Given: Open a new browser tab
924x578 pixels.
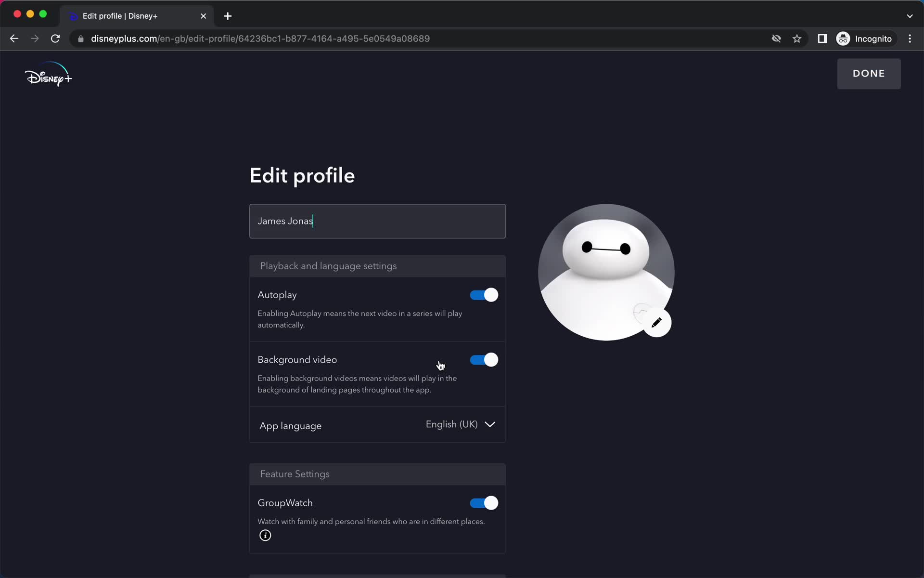Looking at the screenshot, I should [x=228, y=16].
